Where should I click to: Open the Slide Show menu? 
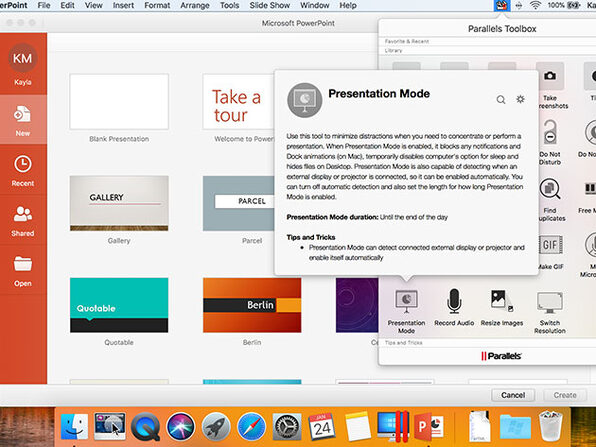point(269,5)
